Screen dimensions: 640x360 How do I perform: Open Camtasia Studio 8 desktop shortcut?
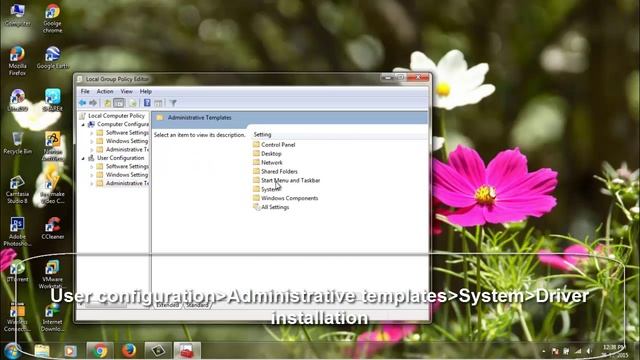click(x=17, y=190)
